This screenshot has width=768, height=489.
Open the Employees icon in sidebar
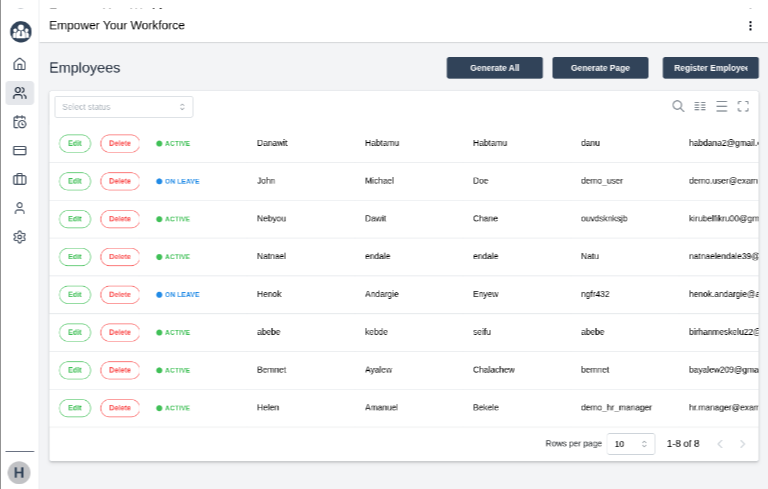click(19, 93)
